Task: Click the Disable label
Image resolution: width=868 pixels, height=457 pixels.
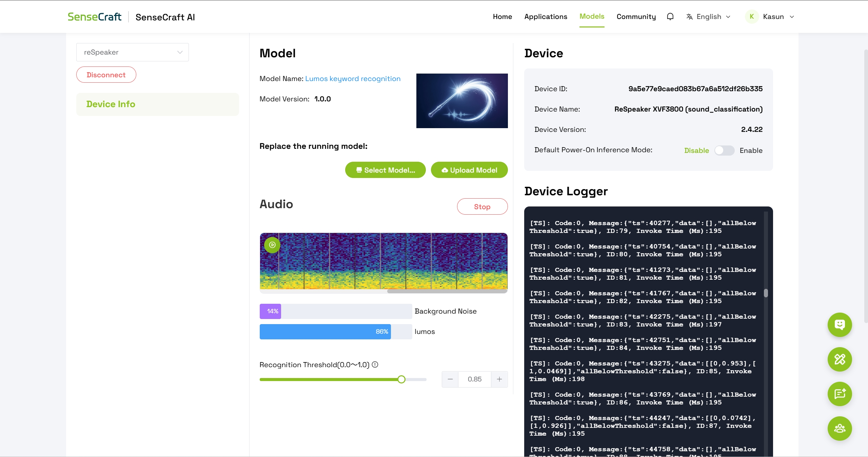Action: coord(696,151)
